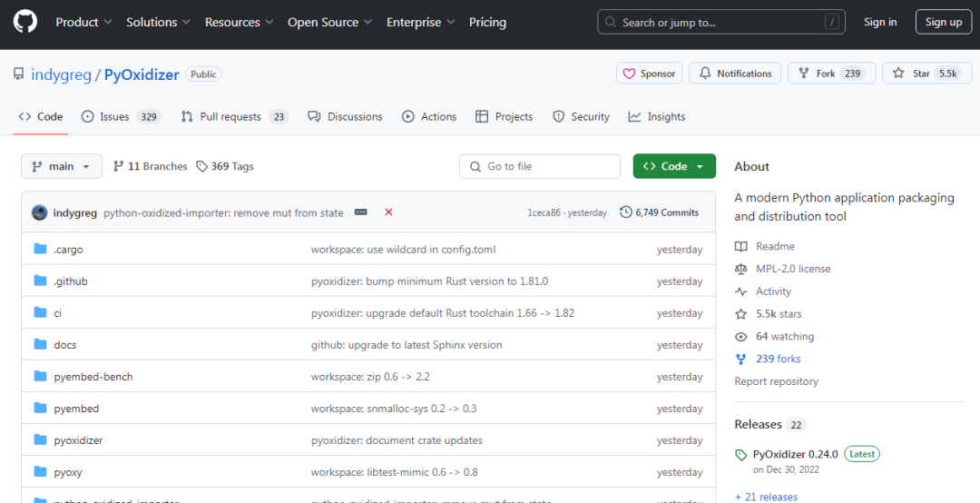
Task: Click the GitHub logo icon
Action: [x=25, y=22]
